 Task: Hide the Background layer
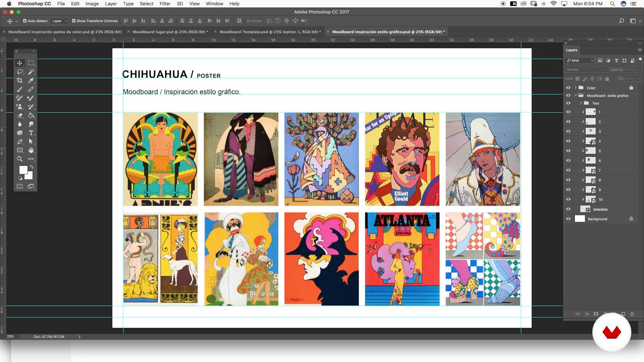(568, 219)
